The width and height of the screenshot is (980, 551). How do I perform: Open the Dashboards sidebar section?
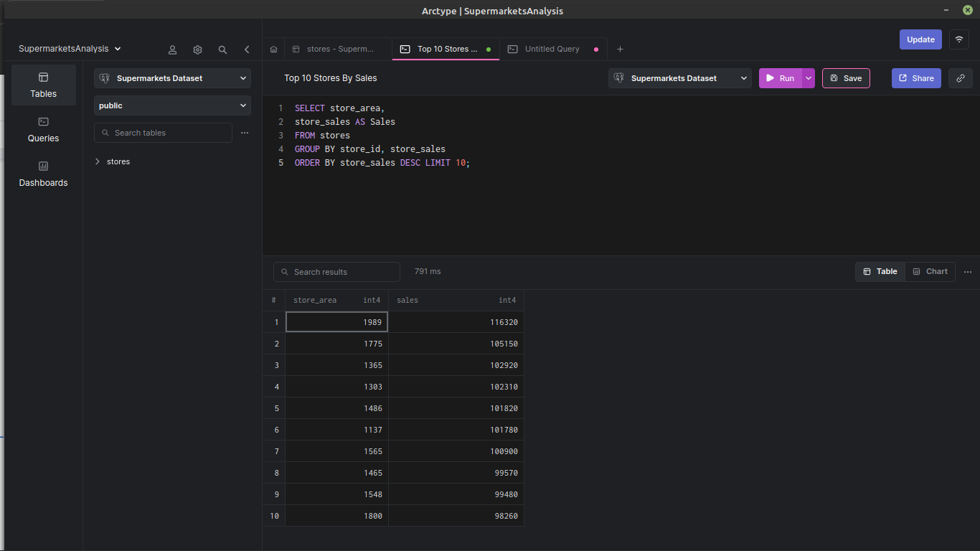click(x=43, y=174)
